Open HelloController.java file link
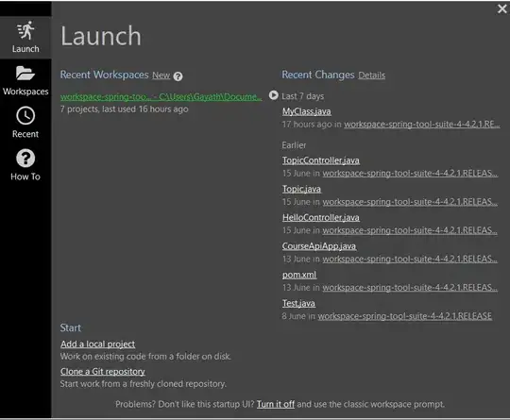This screenshot has height=420, width=510. point(321,217)
